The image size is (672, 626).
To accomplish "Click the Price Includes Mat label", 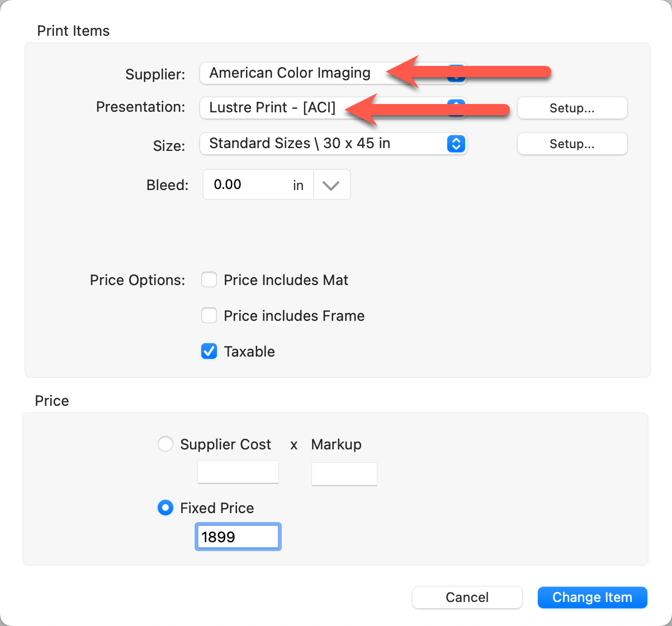I will click(286, 280).
